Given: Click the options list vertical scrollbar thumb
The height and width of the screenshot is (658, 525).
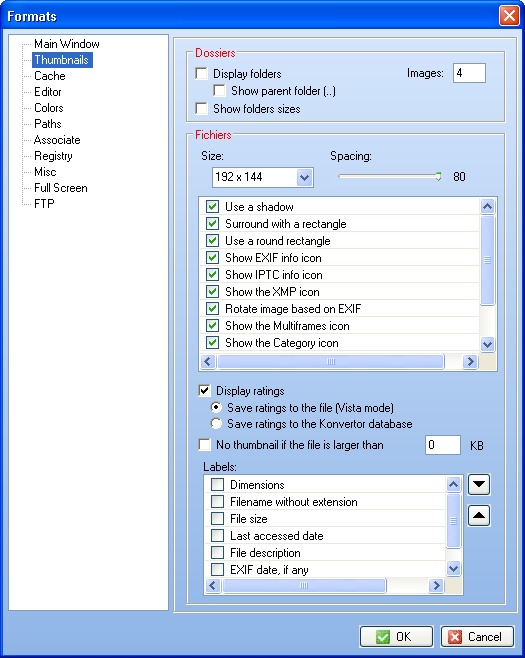Looking at the screenshot, I should [x=487, y=260].
